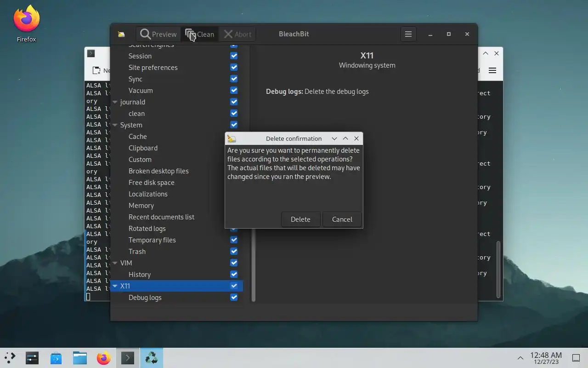Screen dimensions: 588x368
Task: Click the terminal New tab icon
Action: [96, 70]
